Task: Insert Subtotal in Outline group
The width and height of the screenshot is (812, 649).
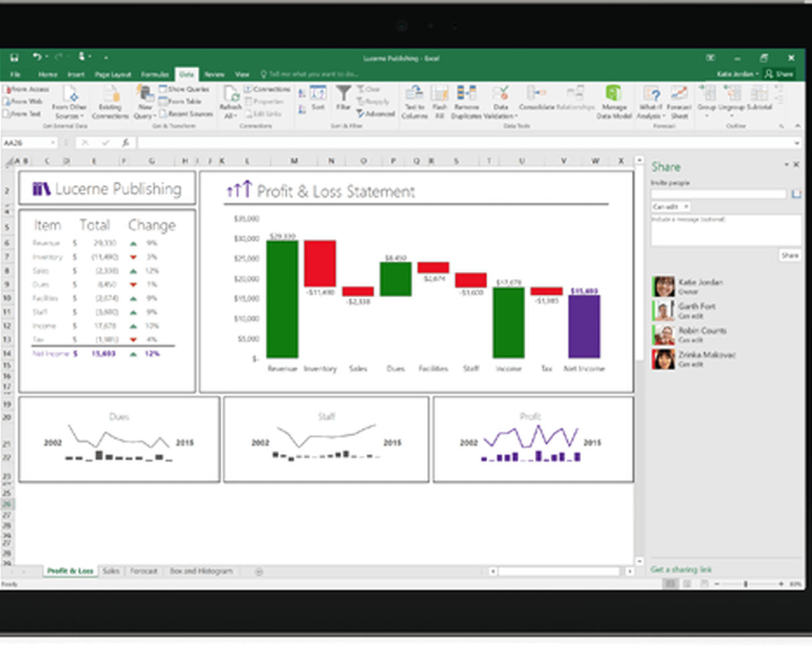Action: tap(759, 98)
